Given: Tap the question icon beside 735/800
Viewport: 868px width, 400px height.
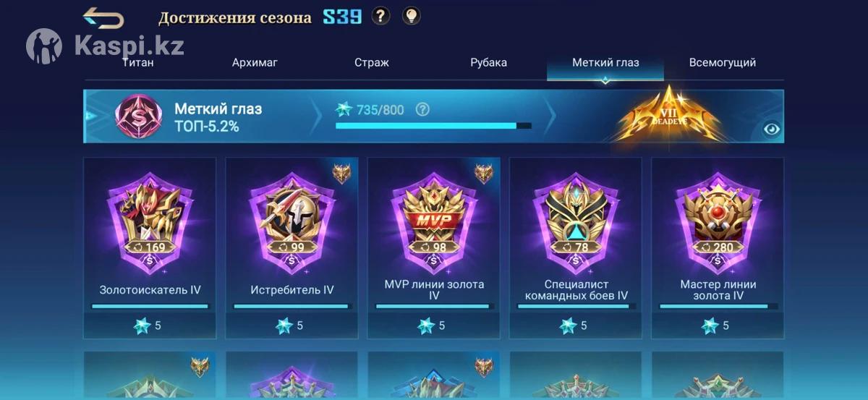Looking at the screenshot, I should click(423, 110).
